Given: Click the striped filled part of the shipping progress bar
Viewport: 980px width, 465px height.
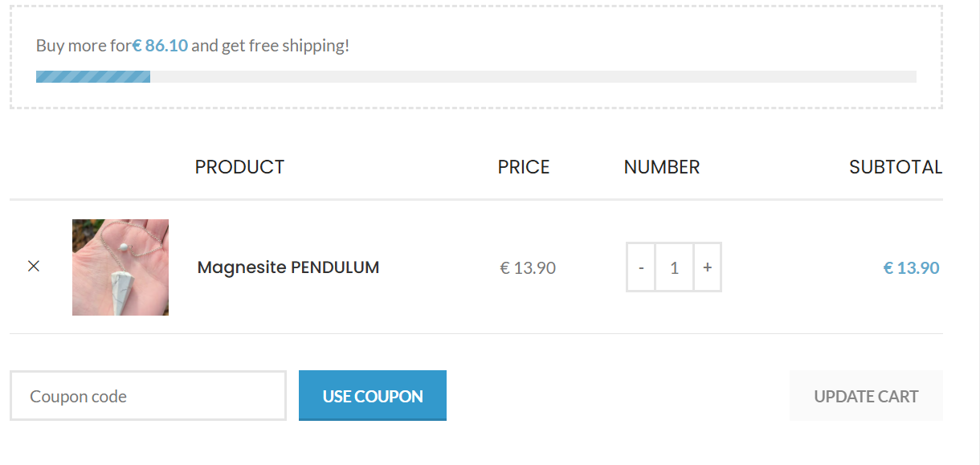Looking at the screenshot, I should (x=93, y=77).
